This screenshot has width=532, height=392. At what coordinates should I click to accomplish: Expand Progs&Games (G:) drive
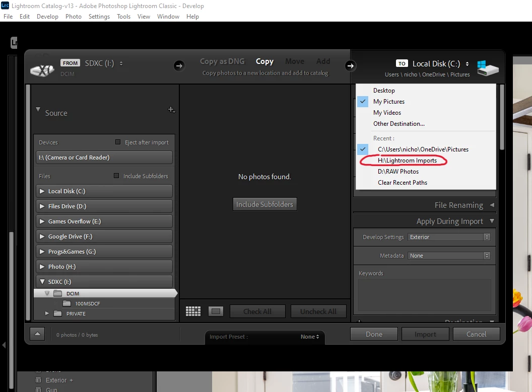point(42,252)
